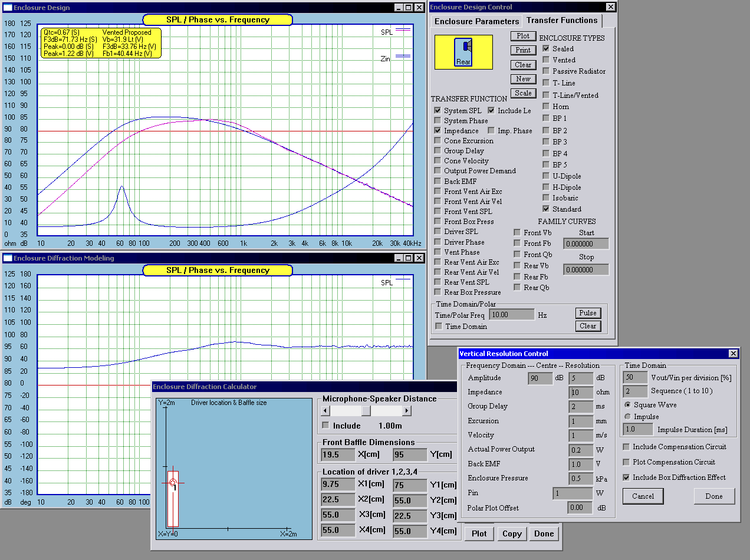Click the Enclosure Design window title icon

8,8
